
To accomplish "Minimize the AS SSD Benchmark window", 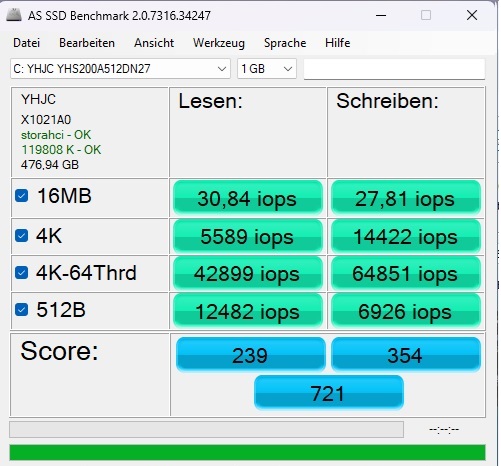I will tap(381, 15).
